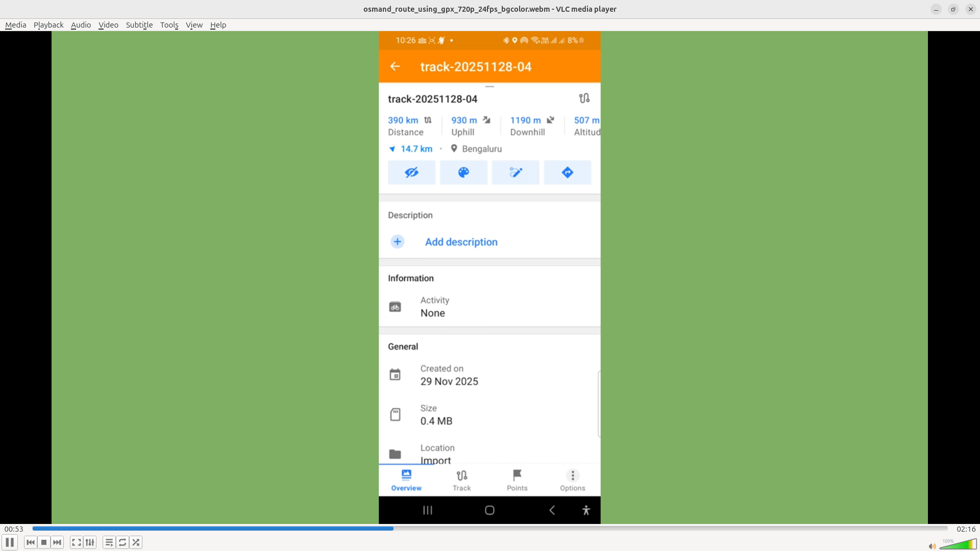The width and height of the screenshot is (980, 551).
Task: Click the 390 km Distance value
Action: tap(403, 120)
